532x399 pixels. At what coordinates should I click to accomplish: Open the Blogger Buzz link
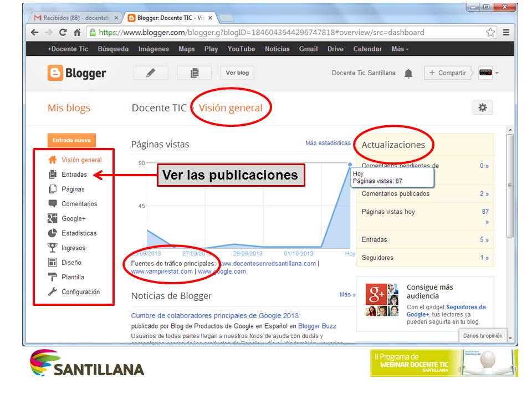tap(317, 326)
